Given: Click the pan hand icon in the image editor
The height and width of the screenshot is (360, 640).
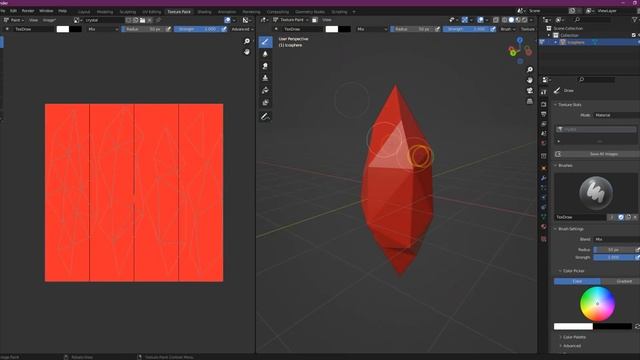Looking at the screenshot, I should tap(247, 52).
